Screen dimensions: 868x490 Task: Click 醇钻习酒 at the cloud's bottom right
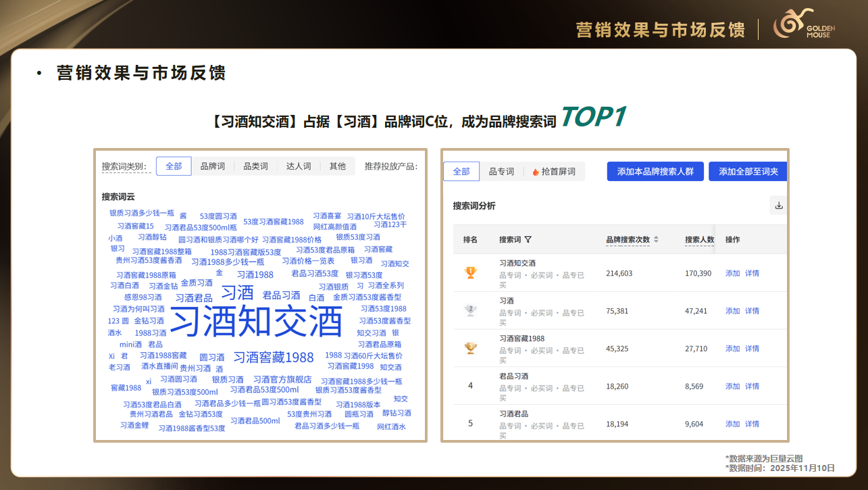(397, 413)
